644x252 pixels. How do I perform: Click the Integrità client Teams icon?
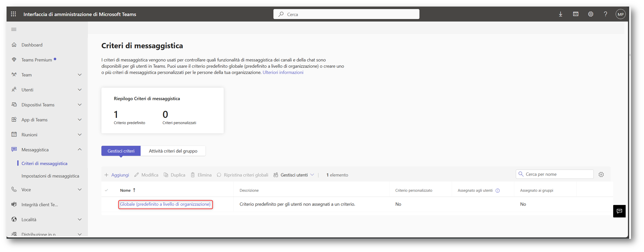point(14,204)
